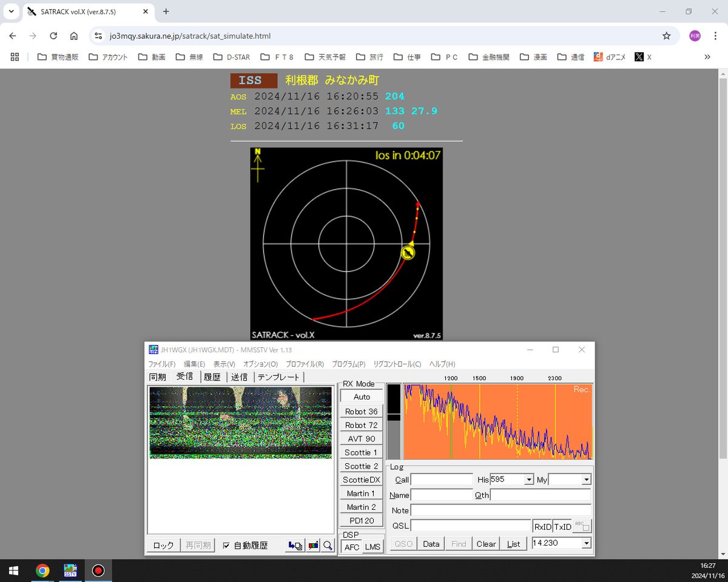Screen dimensions: 728x582
Task: Go back in browser history
Action: (13, 36)
